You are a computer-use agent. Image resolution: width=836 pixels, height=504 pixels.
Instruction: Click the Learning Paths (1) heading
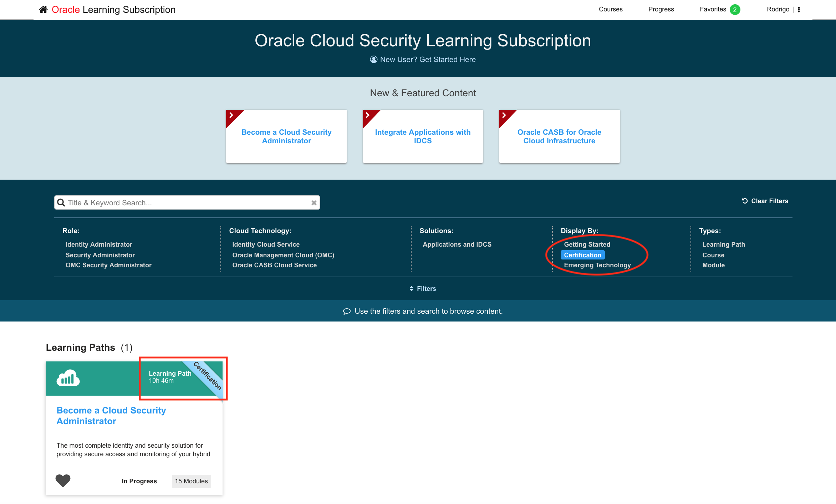tap(89, 348)
